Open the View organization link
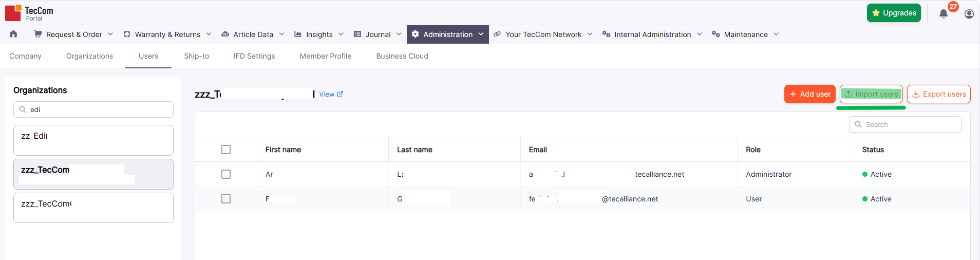 [x=331, y=94]
